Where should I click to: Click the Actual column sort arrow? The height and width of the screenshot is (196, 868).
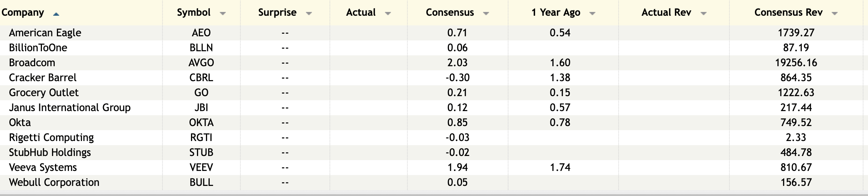click(x=388, y=14)
